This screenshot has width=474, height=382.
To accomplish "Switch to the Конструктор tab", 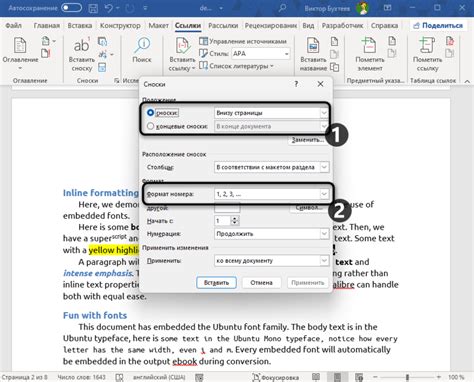I will (120, 25).
